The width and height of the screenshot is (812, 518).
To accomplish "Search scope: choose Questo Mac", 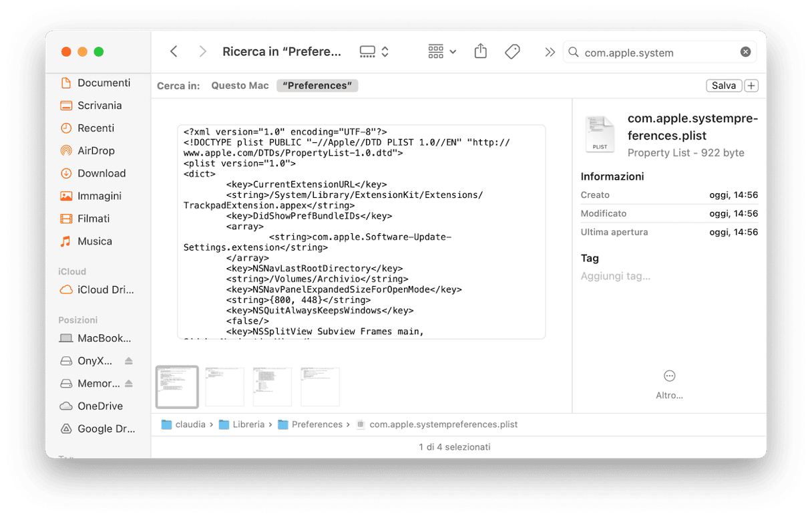I will 240,86.
